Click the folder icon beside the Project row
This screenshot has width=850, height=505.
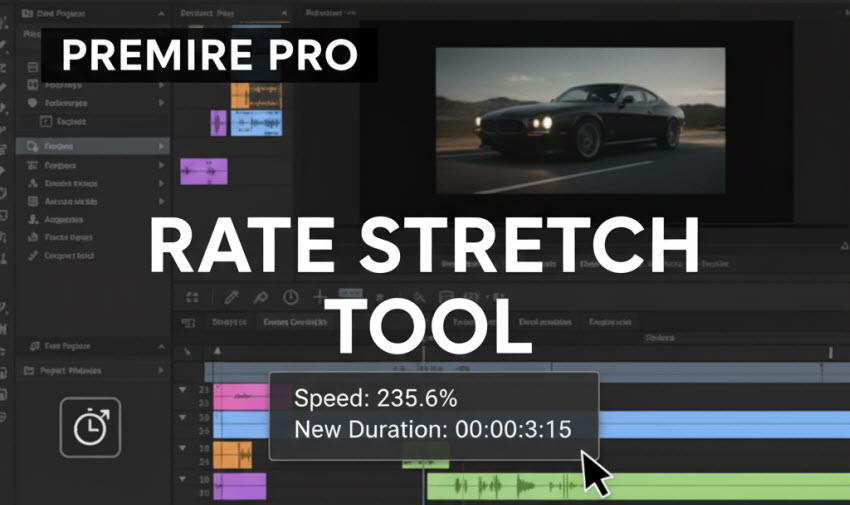pyautogui.click(x=29, y=371)
